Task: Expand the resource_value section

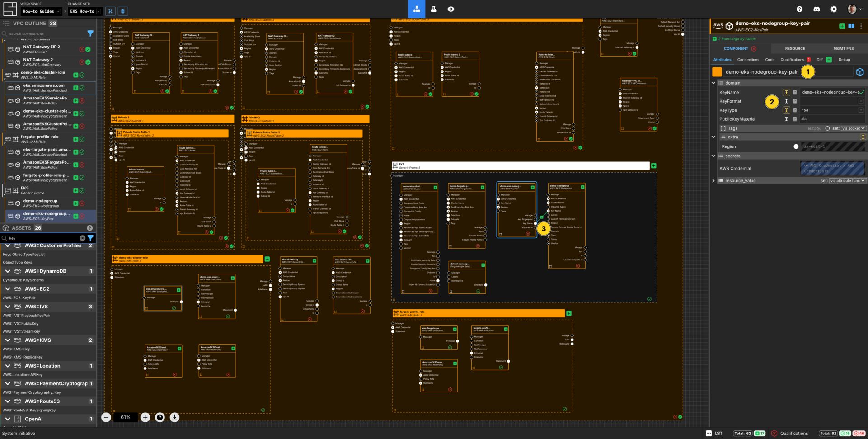Action: click(713, 181)
